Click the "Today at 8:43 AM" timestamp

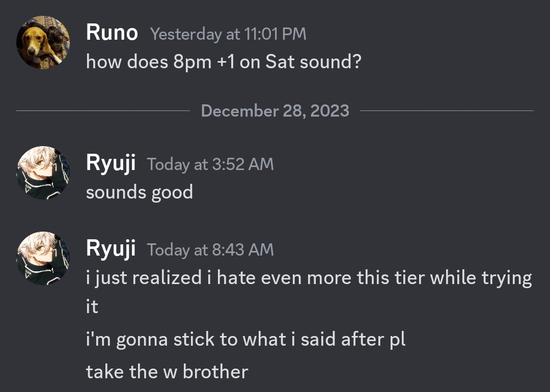[x=210, y=250]
